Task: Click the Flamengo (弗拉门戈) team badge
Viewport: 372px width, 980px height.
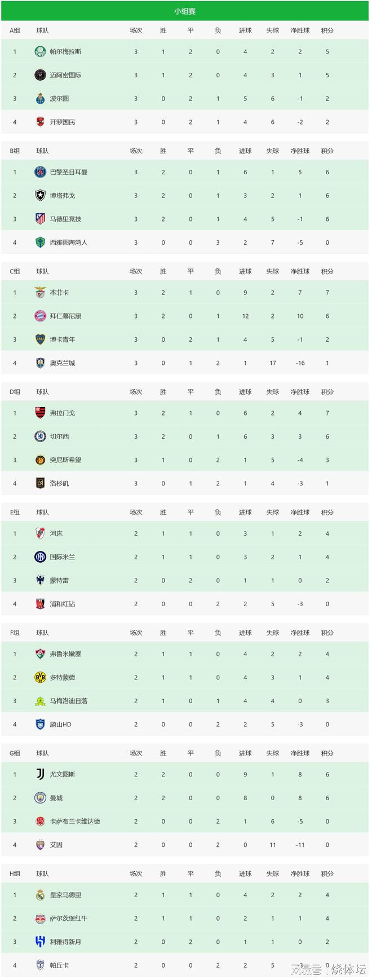Action: tap(40, 413)
